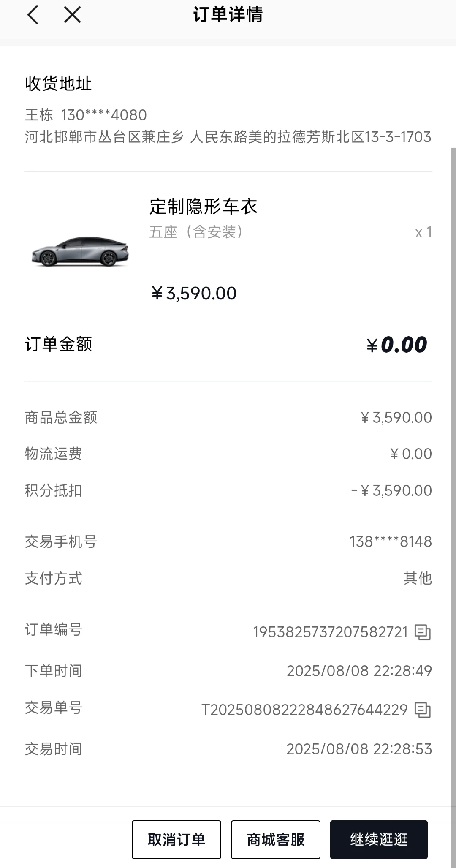Tap the order number text

coord(330,632)
